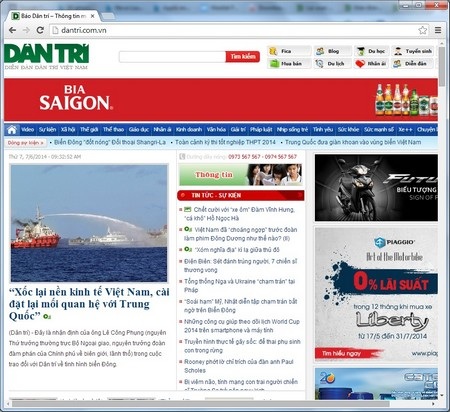Open the Piaggio Liberty 0% lãi suất ad
Screen dimensions: 450x412
click(376, 293)
